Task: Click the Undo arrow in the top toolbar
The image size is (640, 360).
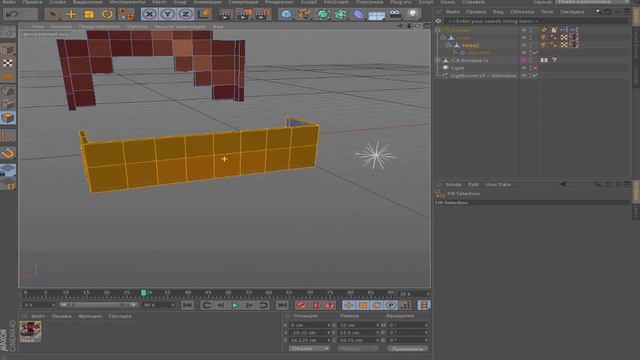Action: click(x=12, y=14)
